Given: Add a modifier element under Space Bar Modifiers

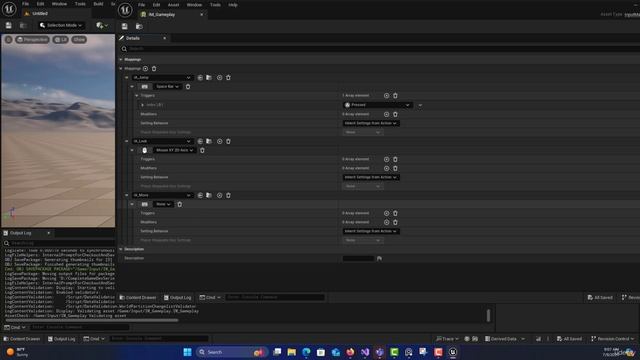Looking at the screenshot, I should (x=386, y=114).
